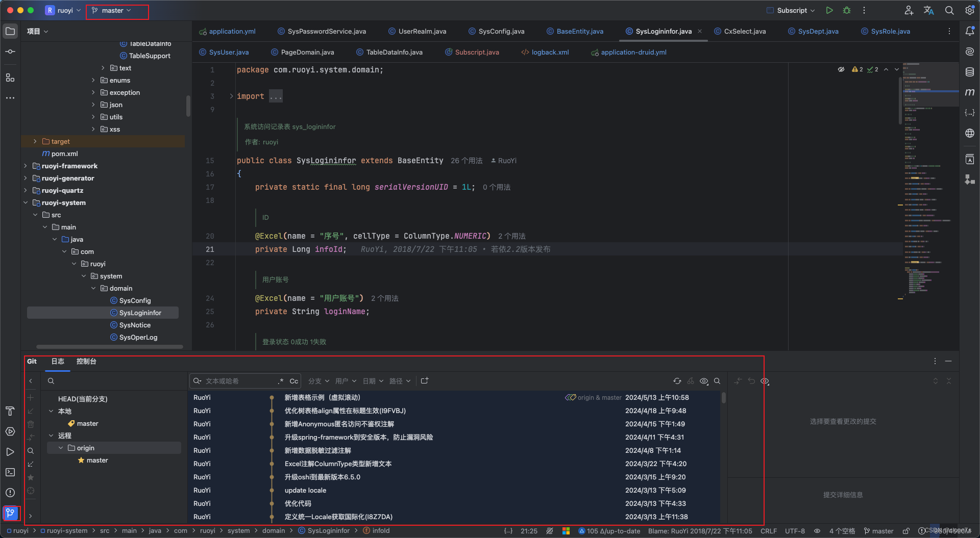Select SysNotice in project tree
The width and height of the screenshot is (980, 538).
[135, 325]
